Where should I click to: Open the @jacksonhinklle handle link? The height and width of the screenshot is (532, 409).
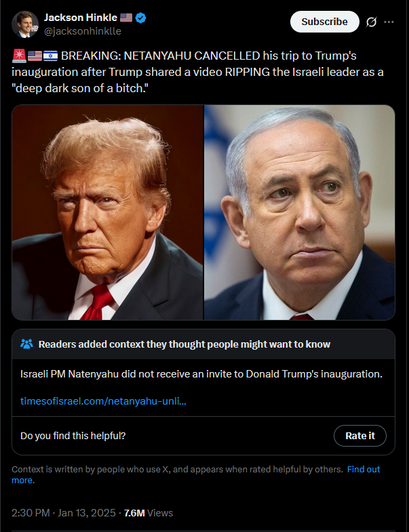coord(83,31)
